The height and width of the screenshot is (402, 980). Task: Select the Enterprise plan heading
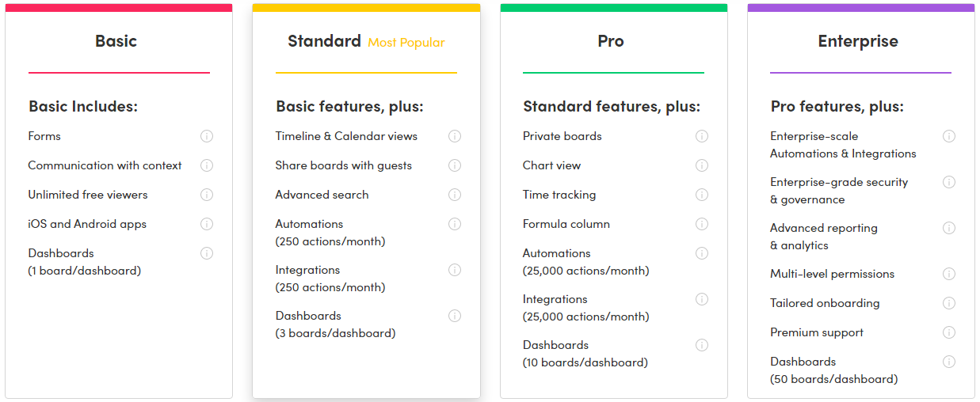click(x=858, y=41)
